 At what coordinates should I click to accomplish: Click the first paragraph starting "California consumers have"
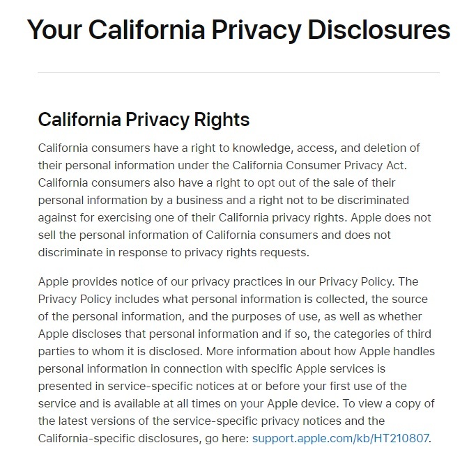click(x=234, y=200)
